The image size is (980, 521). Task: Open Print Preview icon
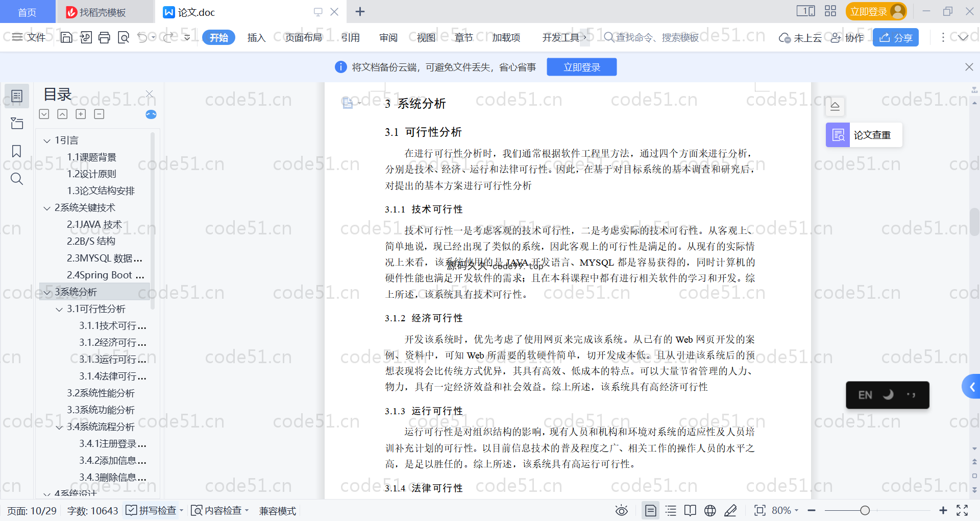(x=124, y=37)
